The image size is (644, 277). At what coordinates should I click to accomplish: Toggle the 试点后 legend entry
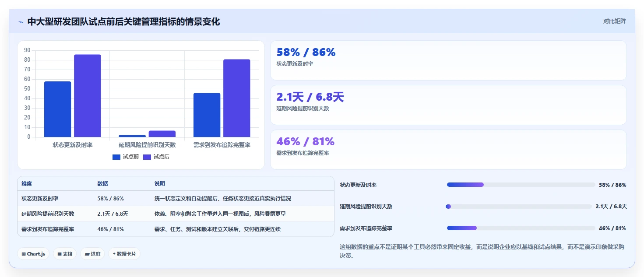[x=156, y=157]
